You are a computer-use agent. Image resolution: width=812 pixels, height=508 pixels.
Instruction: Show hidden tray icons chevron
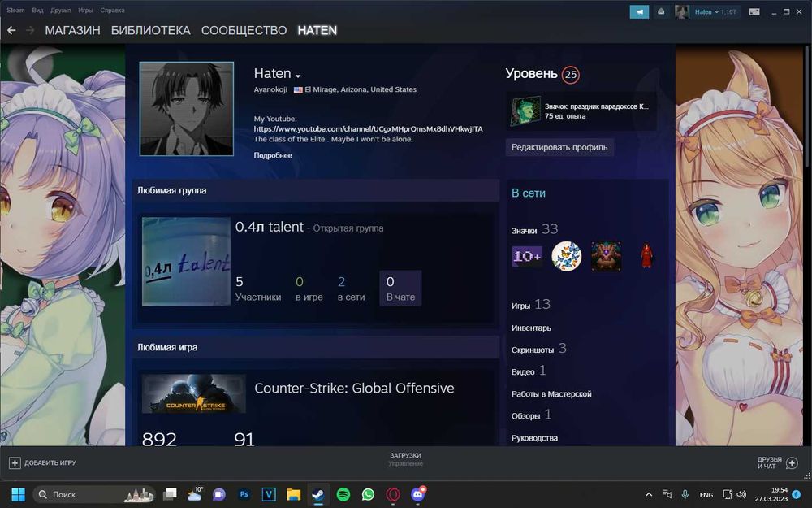click(648, 494)
